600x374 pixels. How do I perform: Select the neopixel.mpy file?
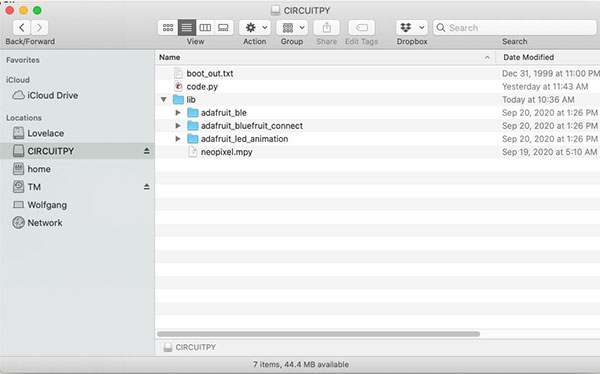point(227,152)
